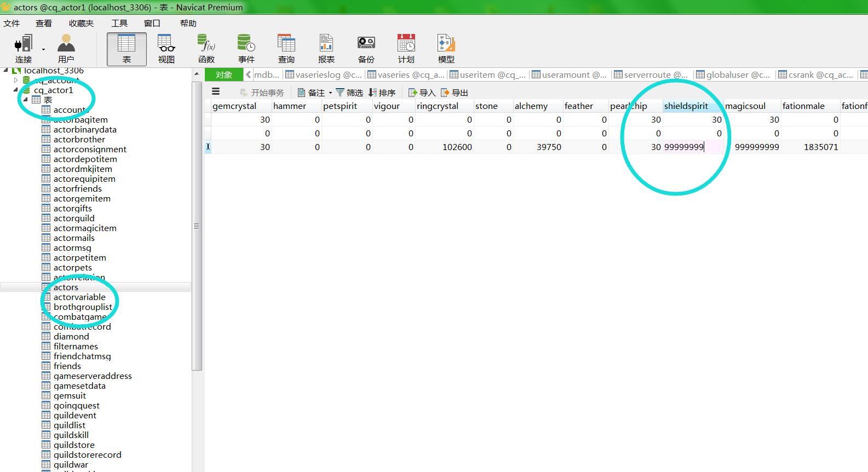Click the 筛选 (Filter) button

point(349,93)
